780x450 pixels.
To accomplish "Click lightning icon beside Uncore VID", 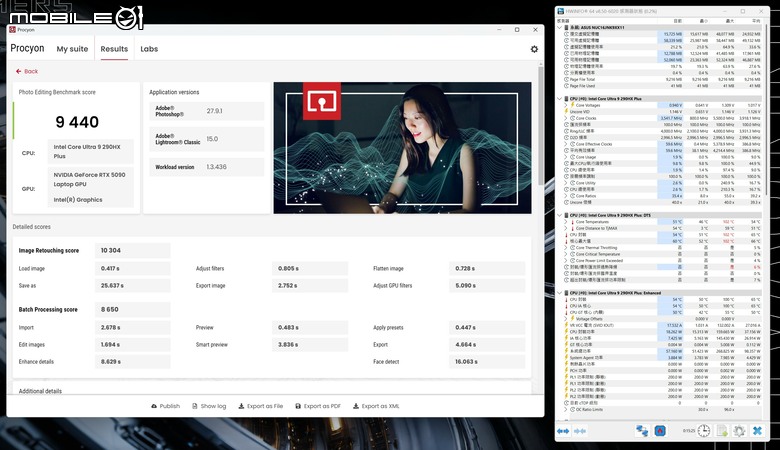I will pyautogui.click(x=567, y=112).
